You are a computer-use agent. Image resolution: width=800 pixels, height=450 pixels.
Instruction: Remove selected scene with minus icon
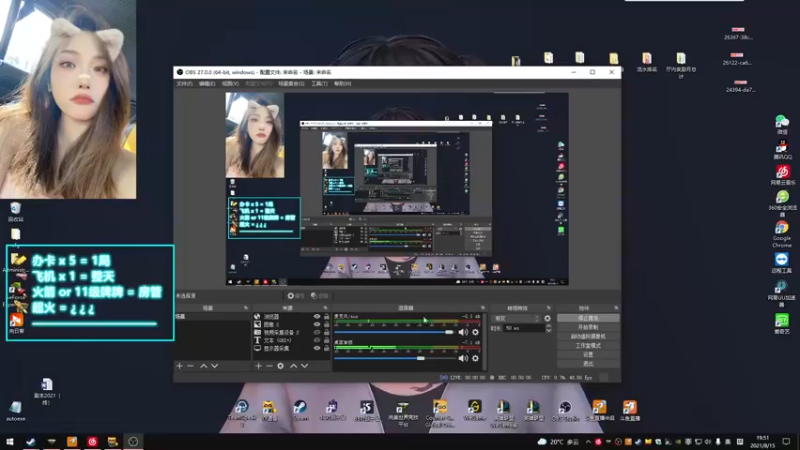(190, 366)
